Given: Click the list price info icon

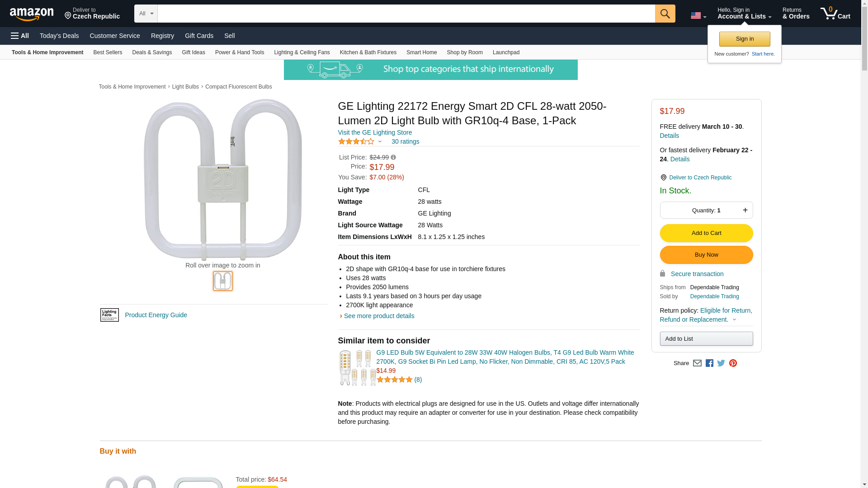Looking at the screenshot, I should click(393, 158).
